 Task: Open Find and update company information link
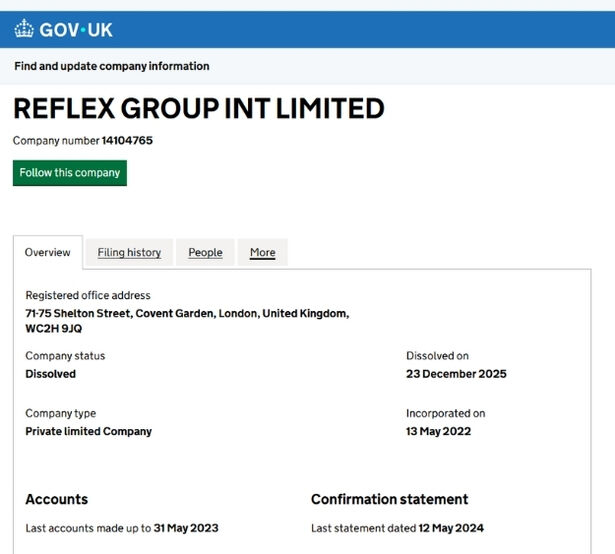click(x=112, y=66)
